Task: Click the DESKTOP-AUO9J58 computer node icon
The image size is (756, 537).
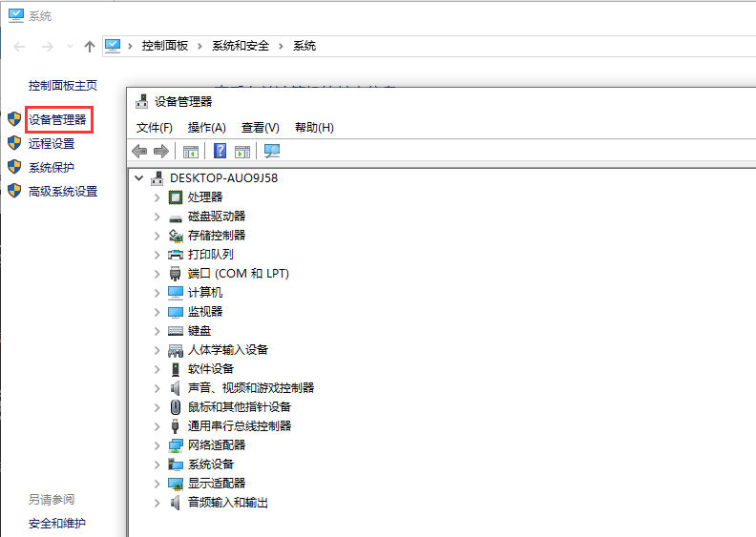Action: click(x=157, y=178)
